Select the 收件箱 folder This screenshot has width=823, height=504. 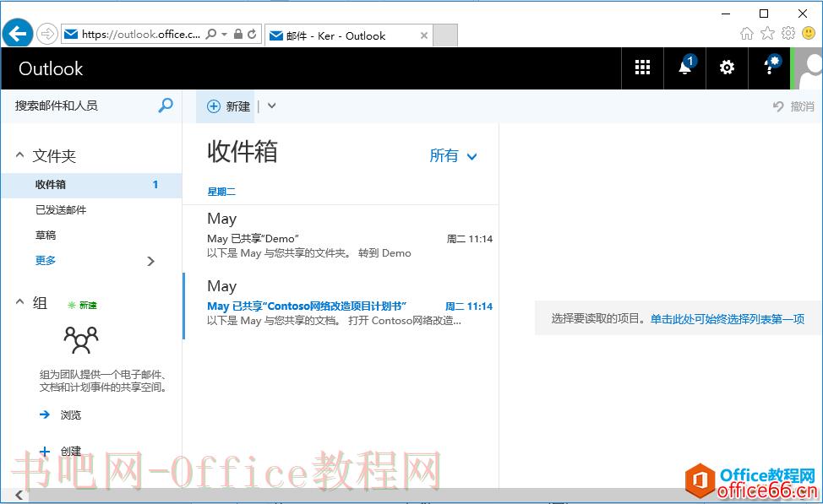[x=91, y=185]
